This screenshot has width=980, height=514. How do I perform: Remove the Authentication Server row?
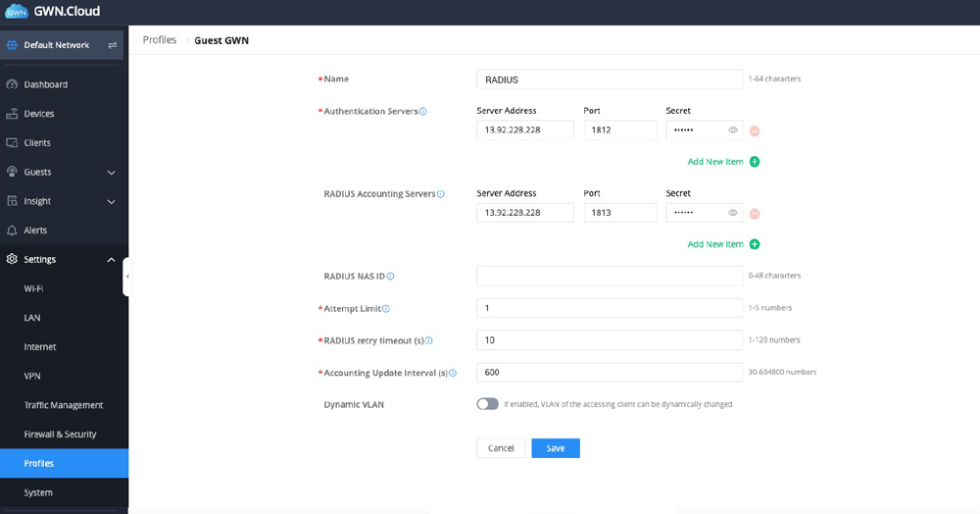pos(755,130)
